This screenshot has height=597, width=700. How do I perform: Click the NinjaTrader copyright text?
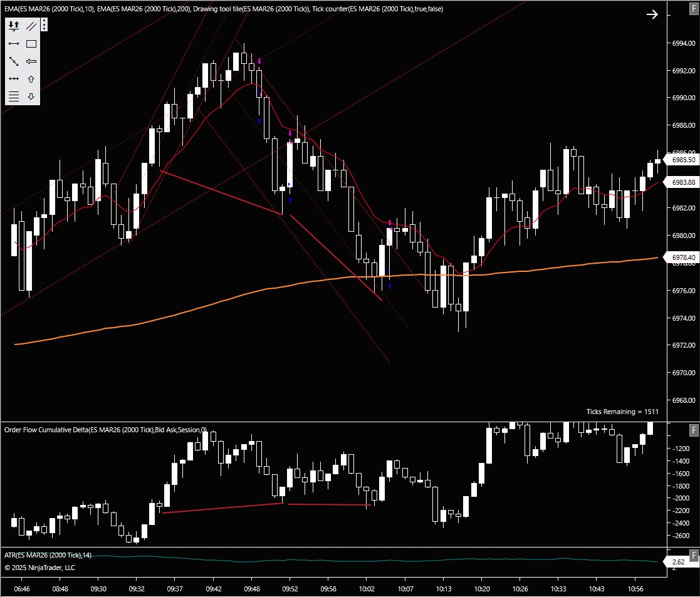(x=39, y=567)
